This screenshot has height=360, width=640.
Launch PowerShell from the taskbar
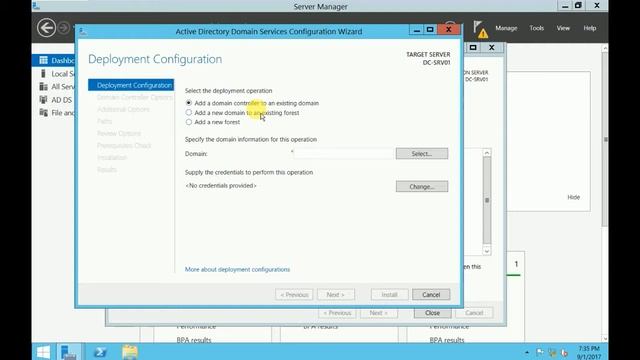100,352
